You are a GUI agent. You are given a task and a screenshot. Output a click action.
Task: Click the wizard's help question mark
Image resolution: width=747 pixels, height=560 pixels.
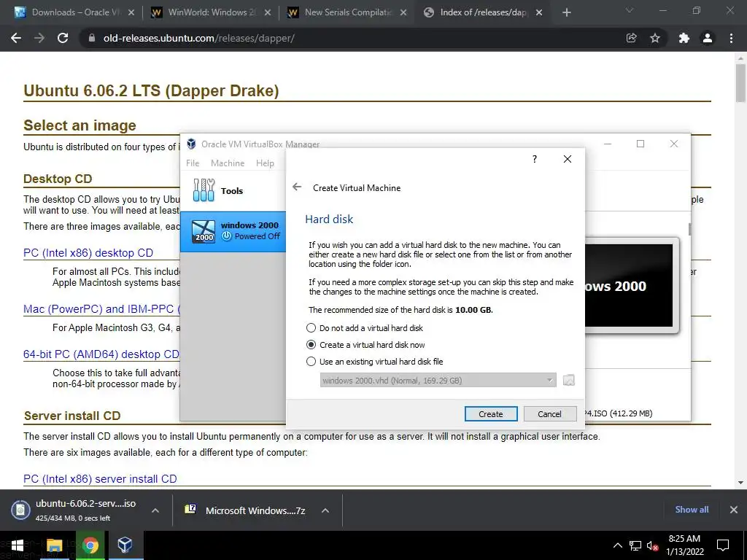(x=535, y=159)
